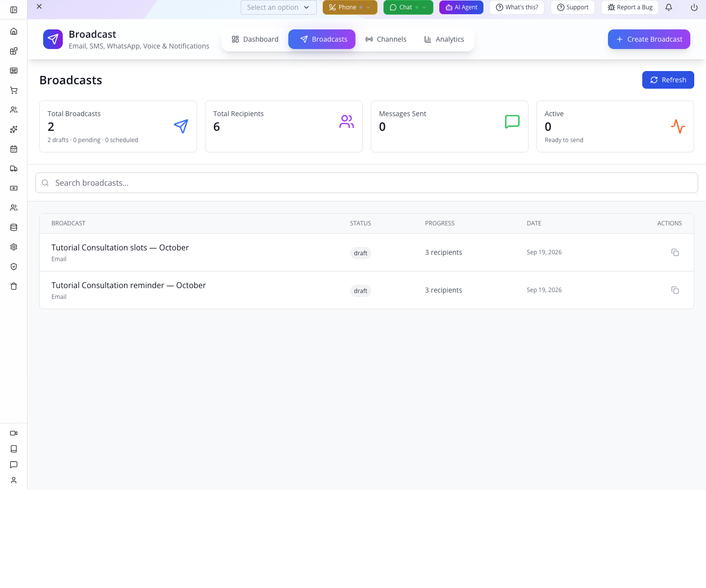The width and height of the screenshot is (706, 588).
Task: Open the widgets grid sidebar icon
Action: click(x=14, y=51)
